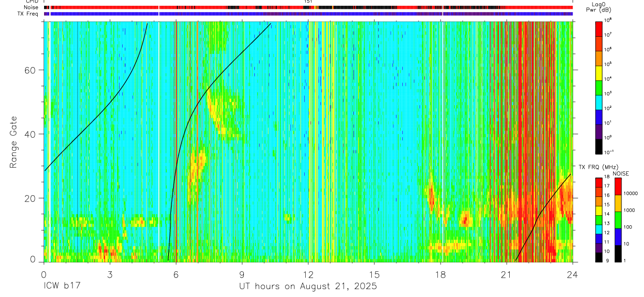
Task: Click the 10^3 label on Lag0 Pwr colorbar
Action: coord(608,93)
